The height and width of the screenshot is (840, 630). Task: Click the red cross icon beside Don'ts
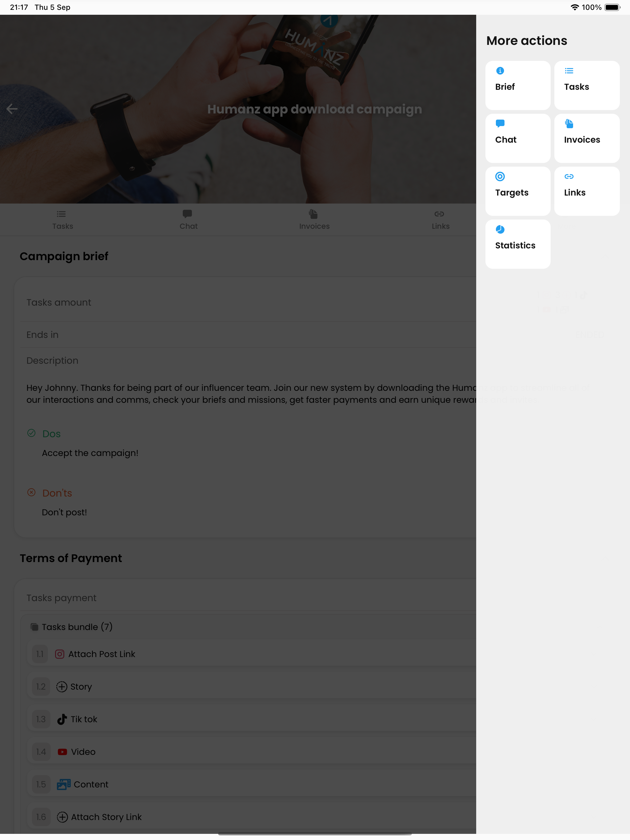point(32,492)
